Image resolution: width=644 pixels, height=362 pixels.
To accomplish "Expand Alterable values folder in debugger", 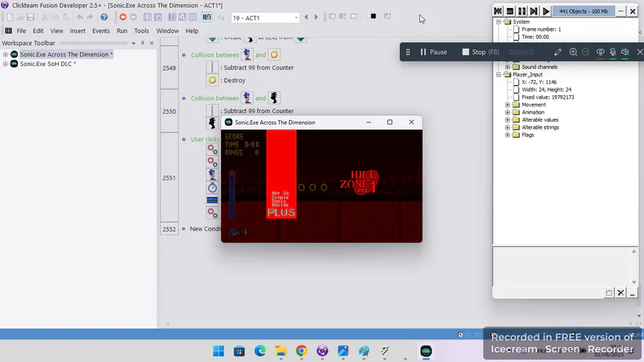I will point(507,120).
